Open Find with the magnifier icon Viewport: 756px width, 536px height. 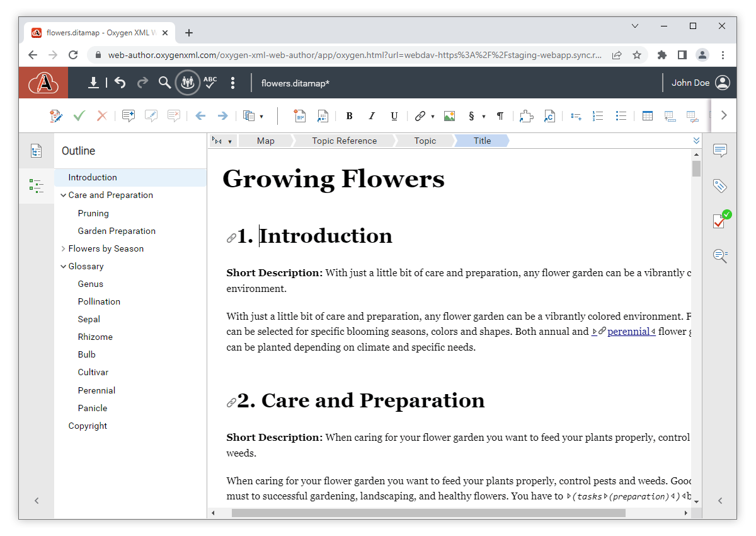point(164,83)
